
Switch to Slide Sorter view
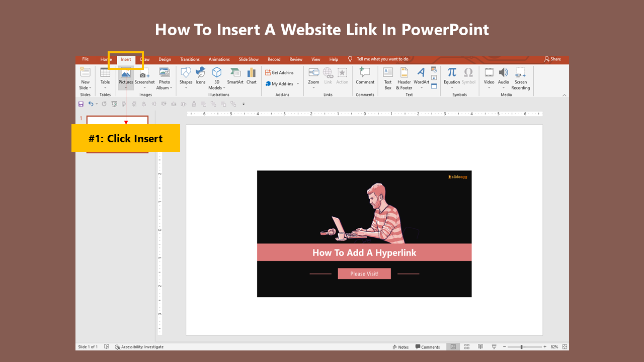[467, 347]
